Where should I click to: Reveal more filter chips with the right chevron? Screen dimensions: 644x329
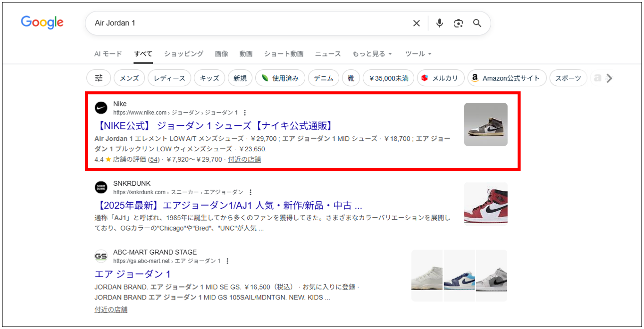(x=609, y=77)
